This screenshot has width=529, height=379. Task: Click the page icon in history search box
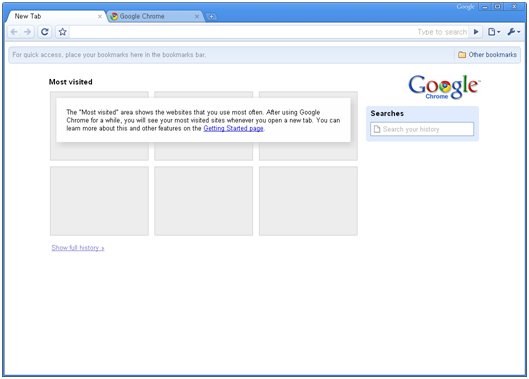pyautogui.click(x=377, y=129)
